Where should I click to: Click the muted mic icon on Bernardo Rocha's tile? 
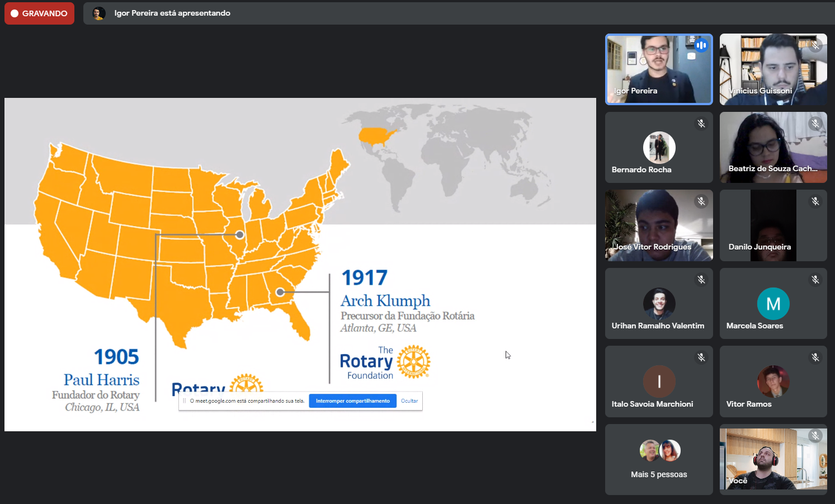tap(701, 124)
